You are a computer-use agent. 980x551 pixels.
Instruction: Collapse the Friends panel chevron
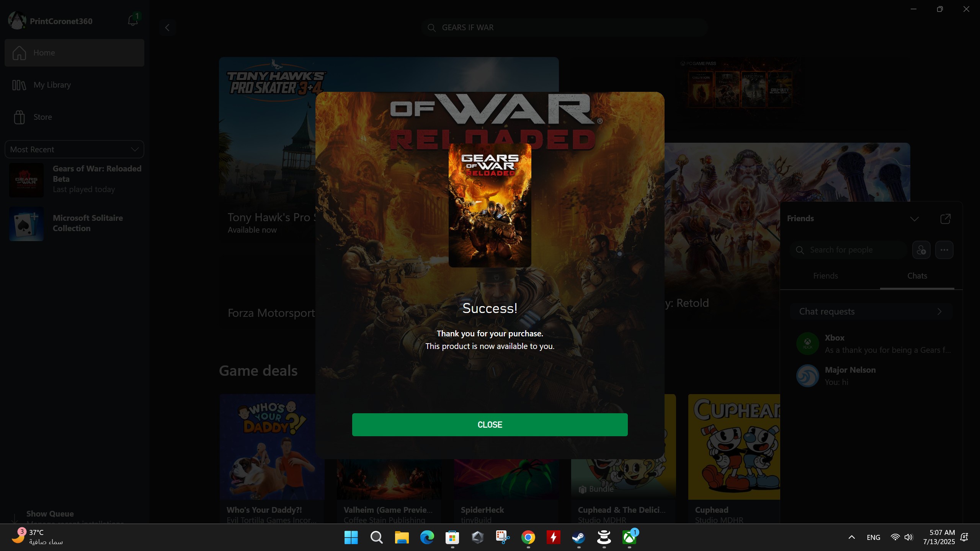pyautogui.click(x=914, y=219)
